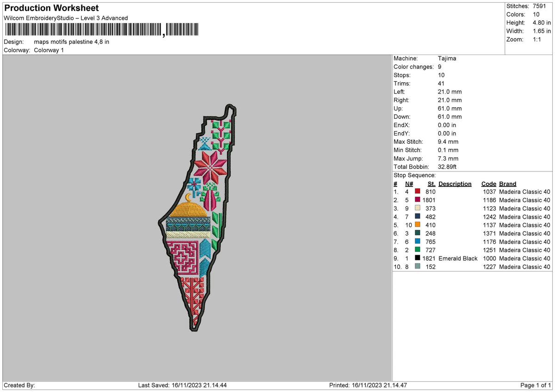Click the dark teal swatch for code 1371
This screenshot has height=392, width=555.
(418, 233)
